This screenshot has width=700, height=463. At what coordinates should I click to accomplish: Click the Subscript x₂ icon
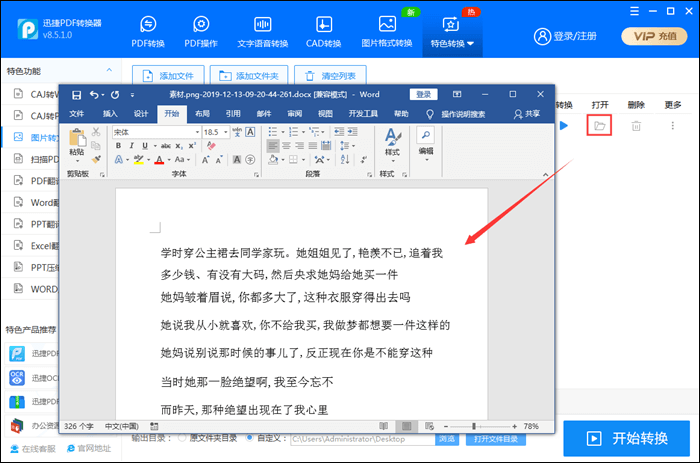tap(179, 146)
